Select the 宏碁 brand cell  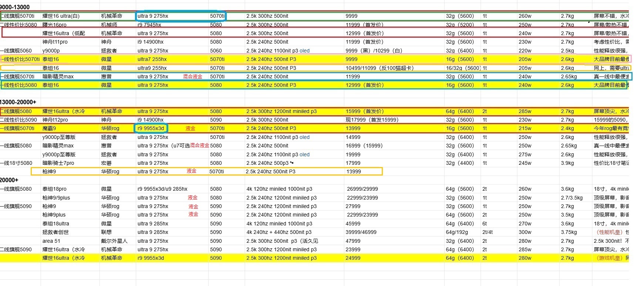(x=106, y=163)
